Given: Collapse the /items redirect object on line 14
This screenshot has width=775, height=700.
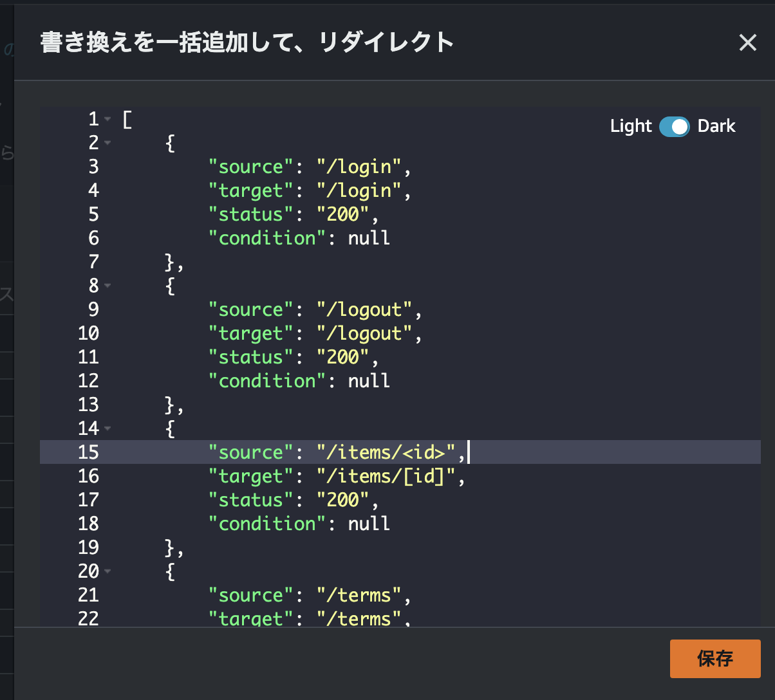Looking at the screenshot, I should [x=109, y=428].
